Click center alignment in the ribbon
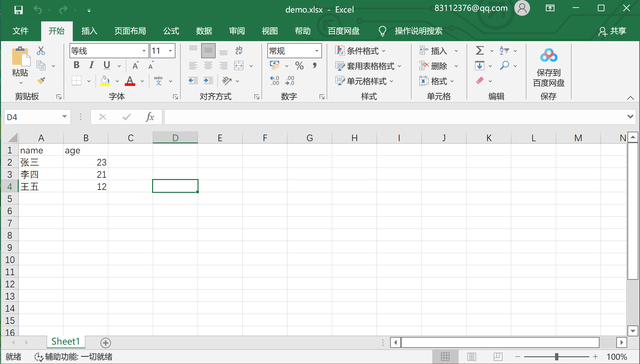This screenshot has width=640, height=364. pos(208,65)
